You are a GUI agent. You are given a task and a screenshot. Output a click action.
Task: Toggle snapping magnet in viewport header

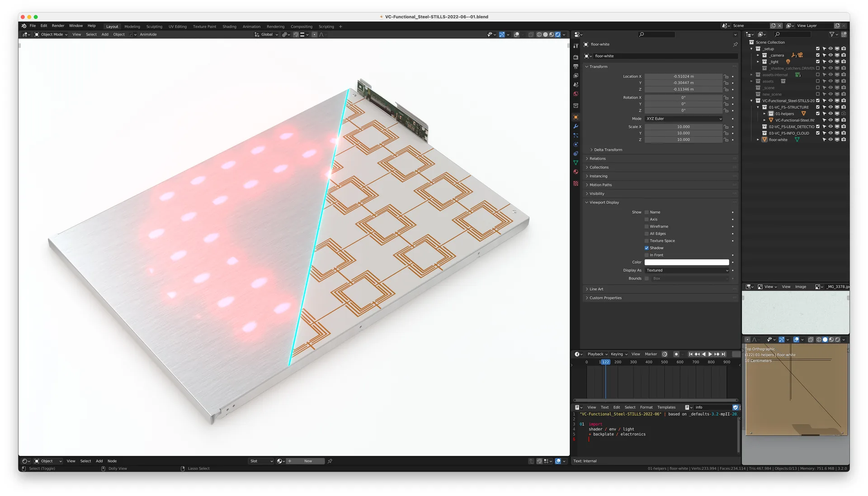click(296, 34)
